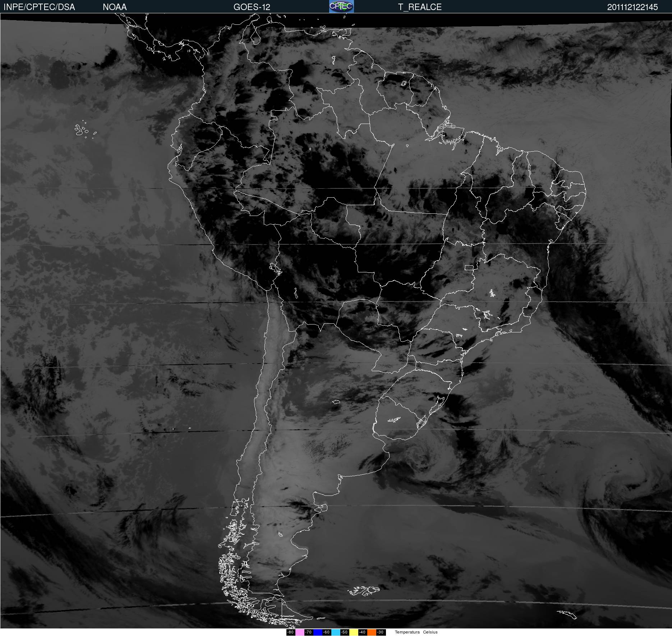The image size is (672, 636).
Task: Click the CPTEC logo in the header
Action: (x=341, y=6)
